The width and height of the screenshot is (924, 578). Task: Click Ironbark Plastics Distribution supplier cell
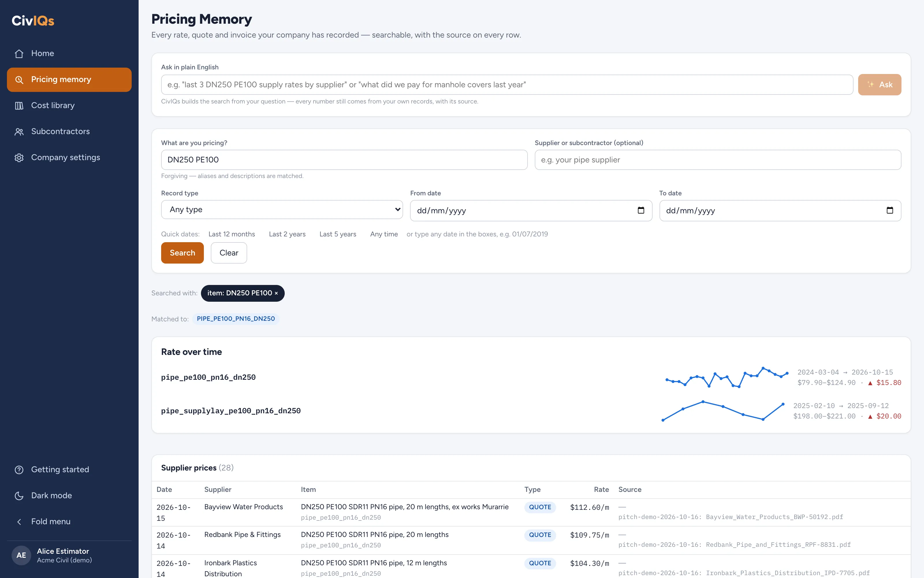[230, 568]
